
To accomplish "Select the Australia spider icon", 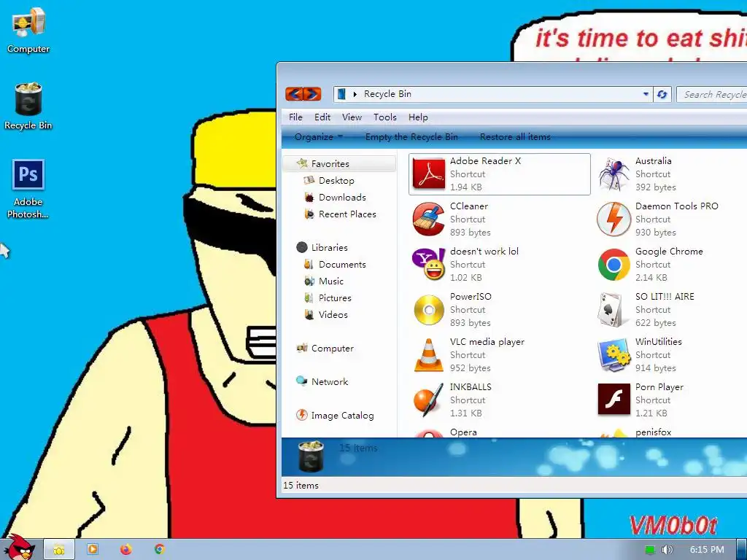I will click(614, 174).
